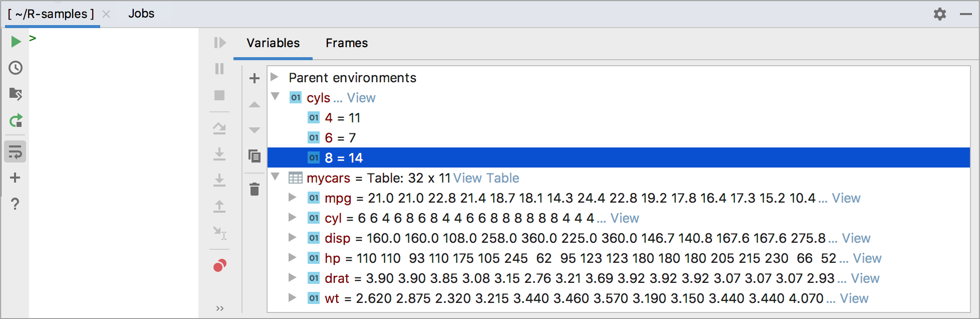The width and height of the screenshot is (980, 319).
Task: Collapse the cyls variable
Action: [x=275, y=97]
